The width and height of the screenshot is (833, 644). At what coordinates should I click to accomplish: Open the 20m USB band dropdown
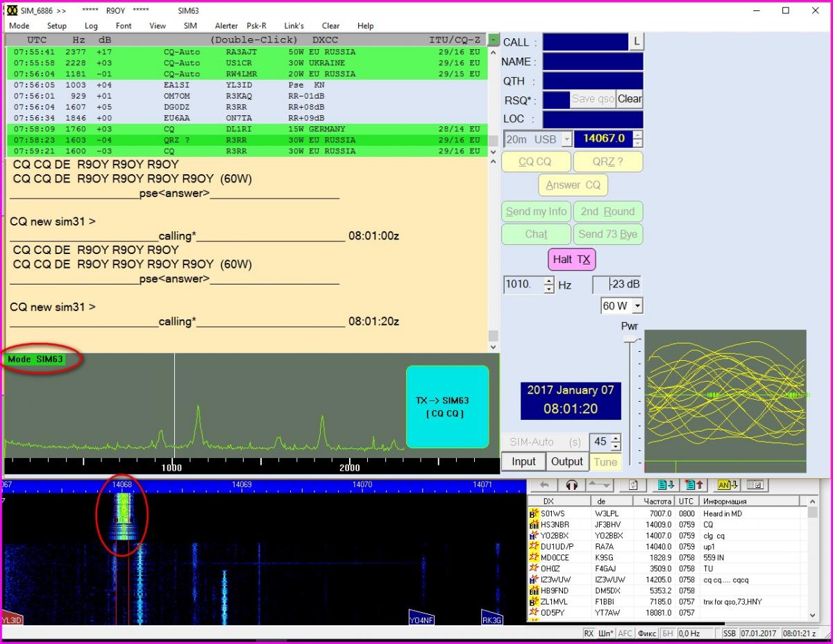point(566,139)
